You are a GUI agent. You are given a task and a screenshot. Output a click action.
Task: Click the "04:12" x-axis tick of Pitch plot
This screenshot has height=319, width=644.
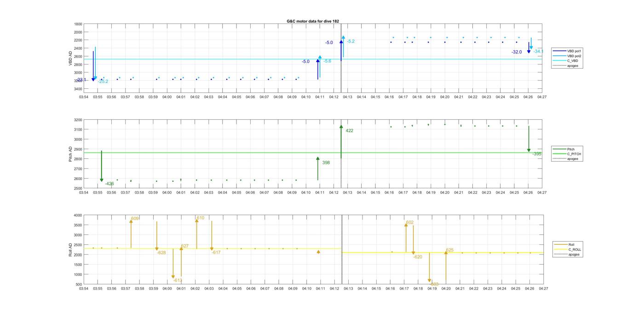pyautogui.click(x=334, y=192)
